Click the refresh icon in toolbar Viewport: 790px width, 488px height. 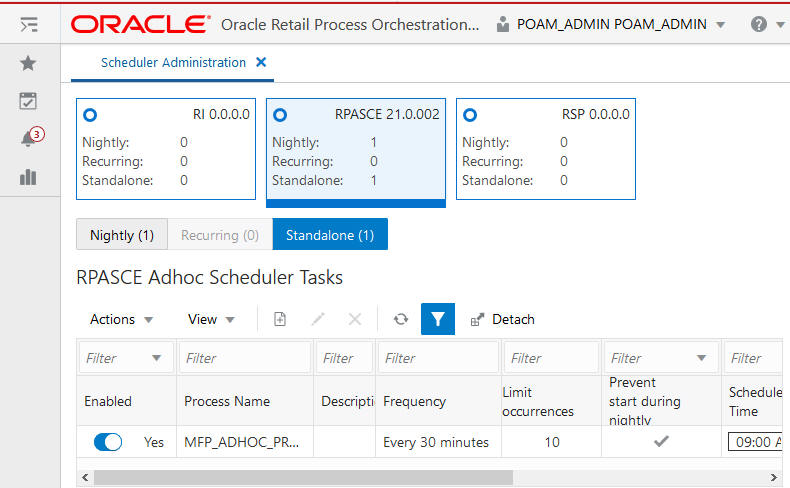click(x=401, y=319)
